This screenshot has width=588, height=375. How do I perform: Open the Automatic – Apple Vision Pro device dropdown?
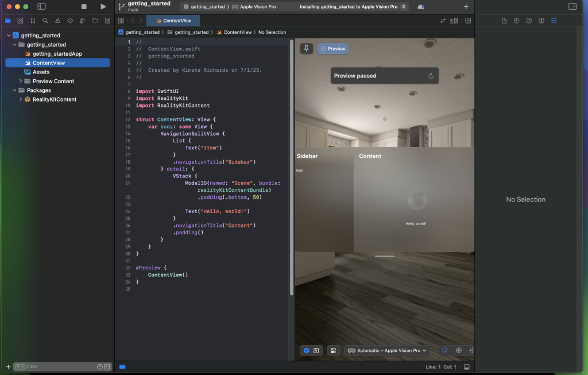386,350
